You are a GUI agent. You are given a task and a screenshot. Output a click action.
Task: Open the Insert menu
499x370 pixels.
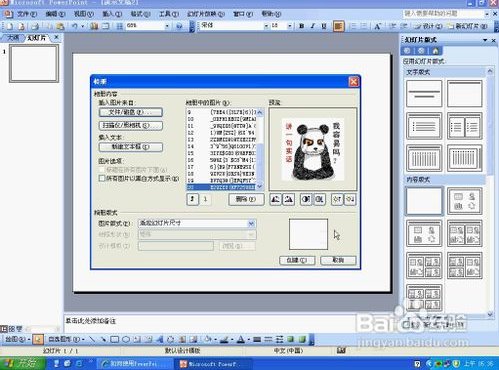click(112, 14)
